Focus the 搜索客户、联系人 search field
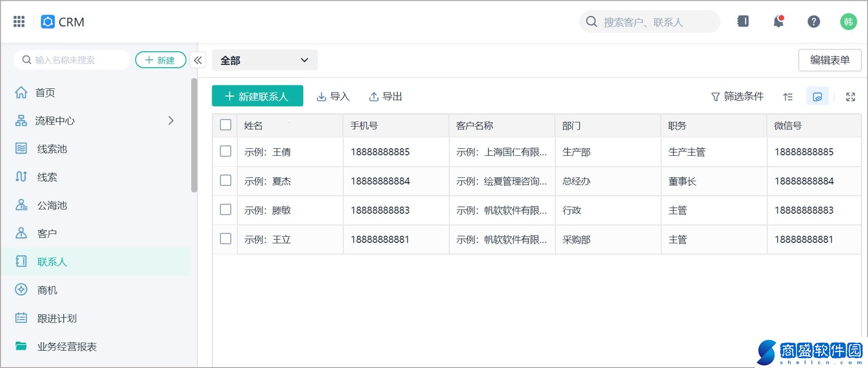Screen dimensions: 868x368 pyautogui.click(x=650, y=22)
